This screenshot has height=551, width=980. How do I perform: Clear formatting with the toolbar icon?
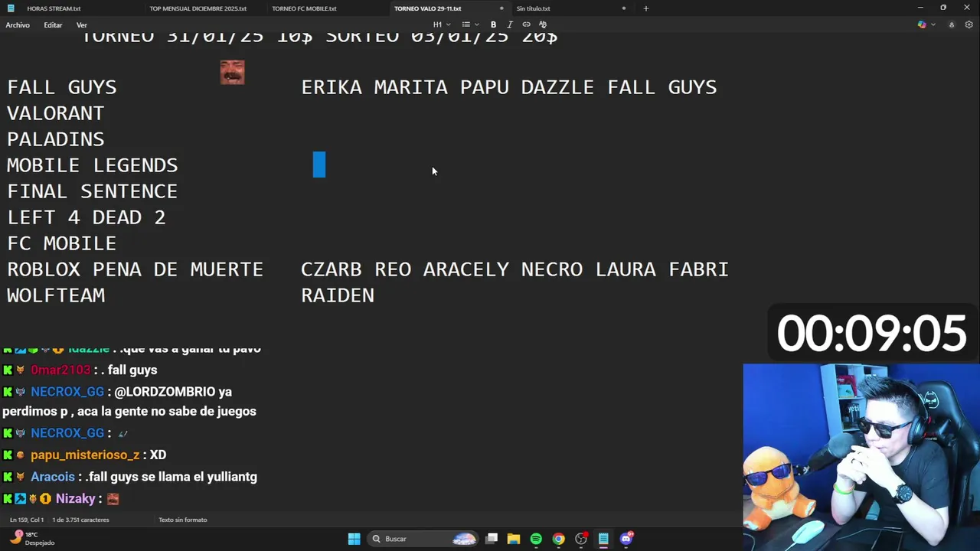(x=543, y=24)
